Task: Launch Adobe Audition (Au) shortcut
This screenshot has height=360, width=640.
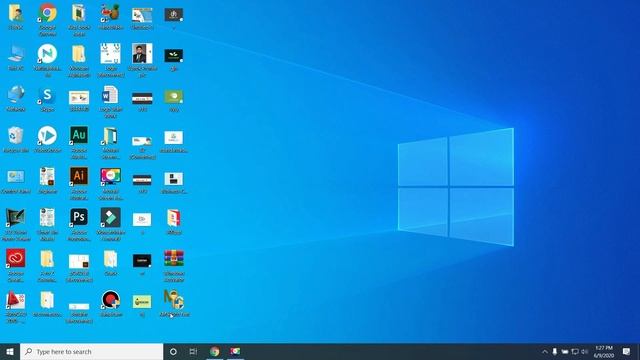Action: pos(79,136)
